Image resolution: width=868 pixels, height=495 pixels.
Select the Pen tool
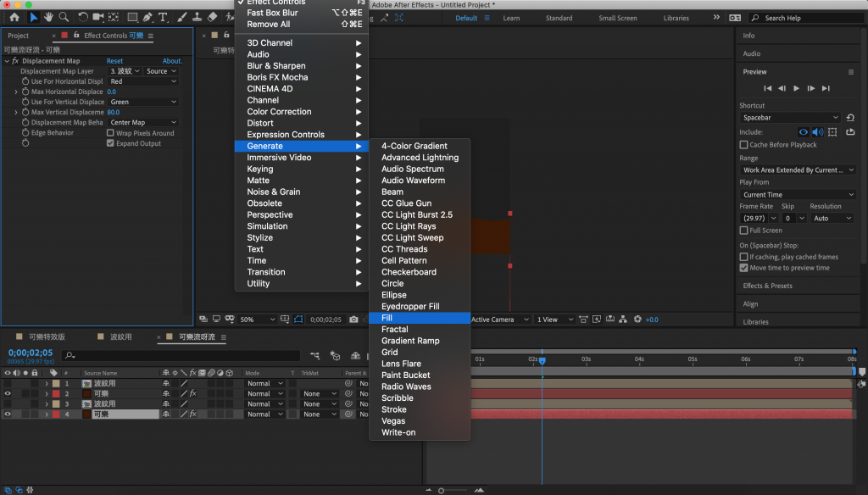point(147,17)
